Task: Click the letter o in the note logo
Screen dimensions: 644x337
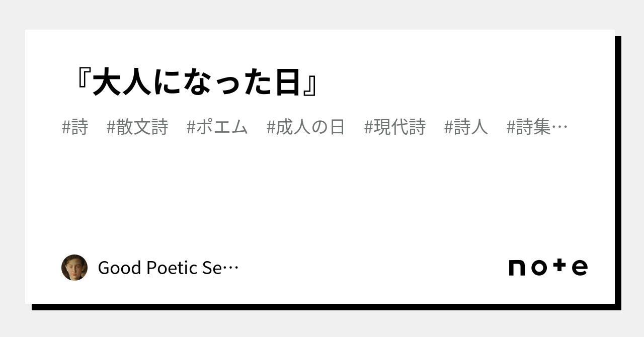Action: coord(539,268)
